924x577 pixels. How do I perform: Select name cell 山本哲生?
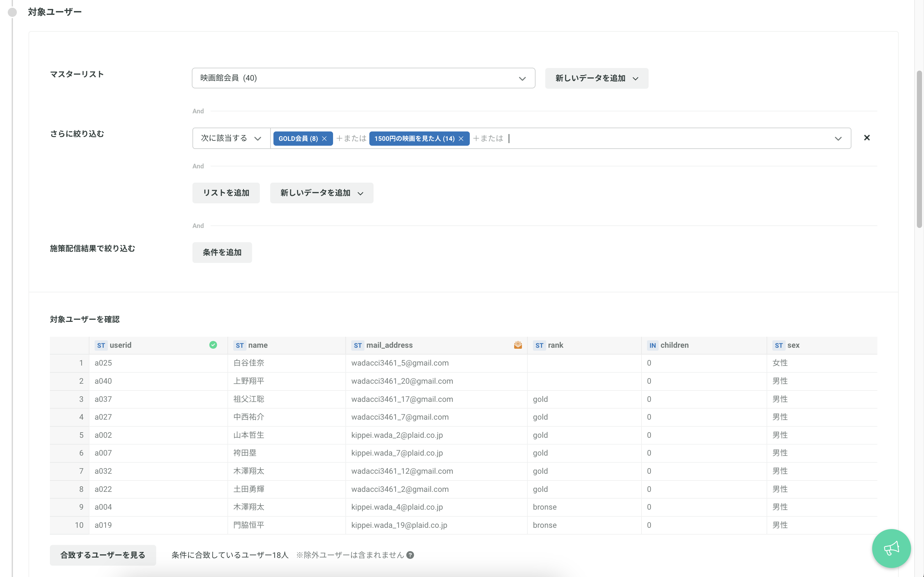(287, 435)
